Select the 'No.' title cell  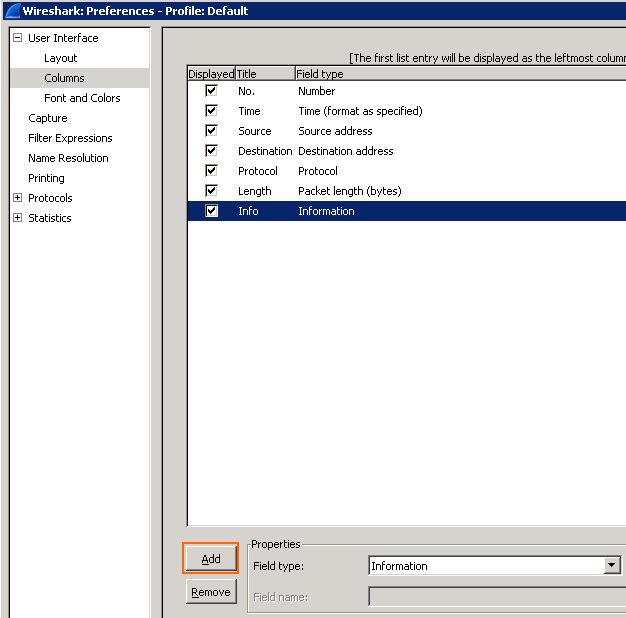click(246, 91)
